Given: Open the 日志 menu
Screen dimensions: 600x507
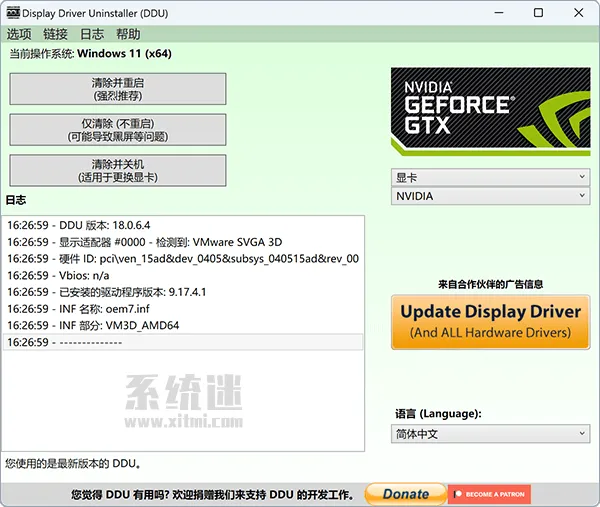Looking at the screenshot, I should tap(92, 34).
